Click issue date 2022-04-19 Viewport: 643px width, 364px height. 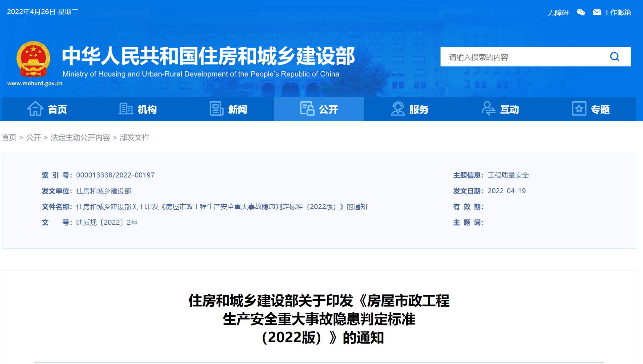coord(507,191)
